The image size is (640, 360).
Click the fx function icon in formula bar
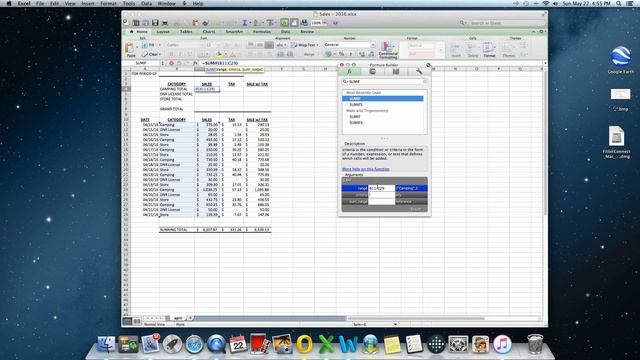pyautogui.click(x=195, y=63)
